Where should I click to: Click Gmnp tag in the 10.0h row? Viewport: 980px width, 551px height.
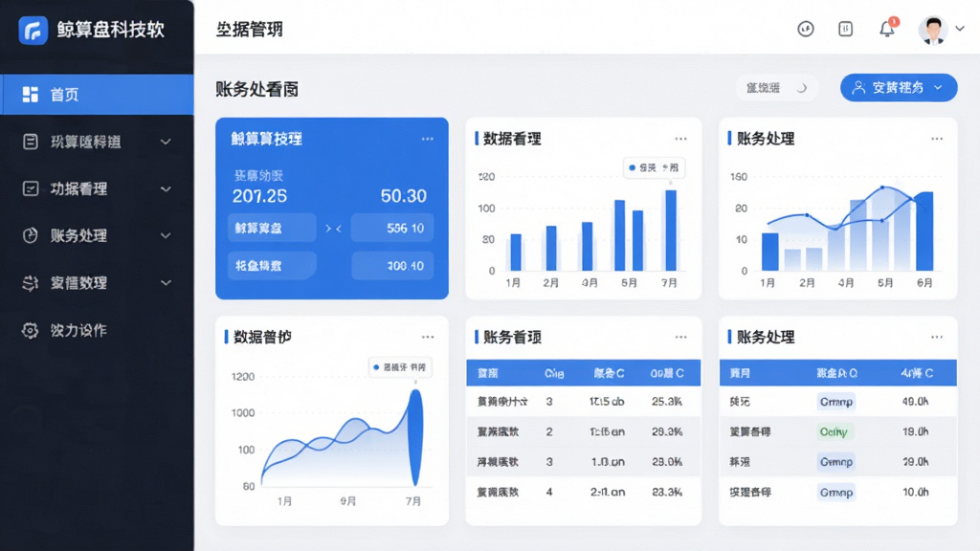(836, 493)
